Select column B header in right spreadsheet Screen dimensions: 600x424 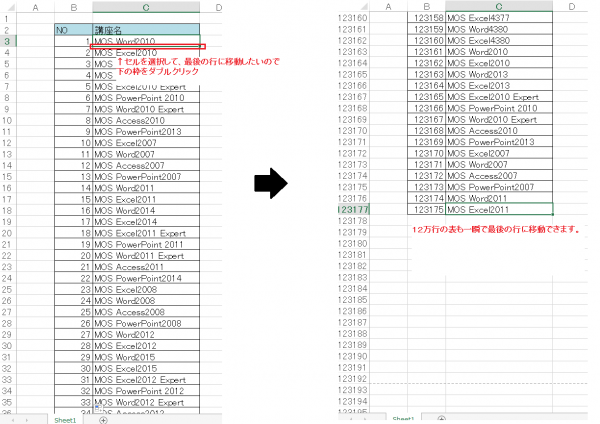(426, 7)
